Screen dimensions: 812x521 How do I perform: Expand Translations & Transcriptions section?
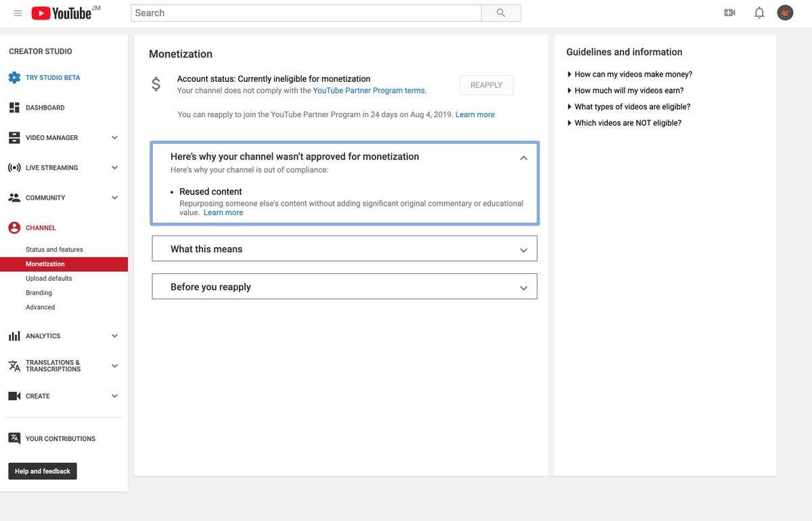(114, 366)
